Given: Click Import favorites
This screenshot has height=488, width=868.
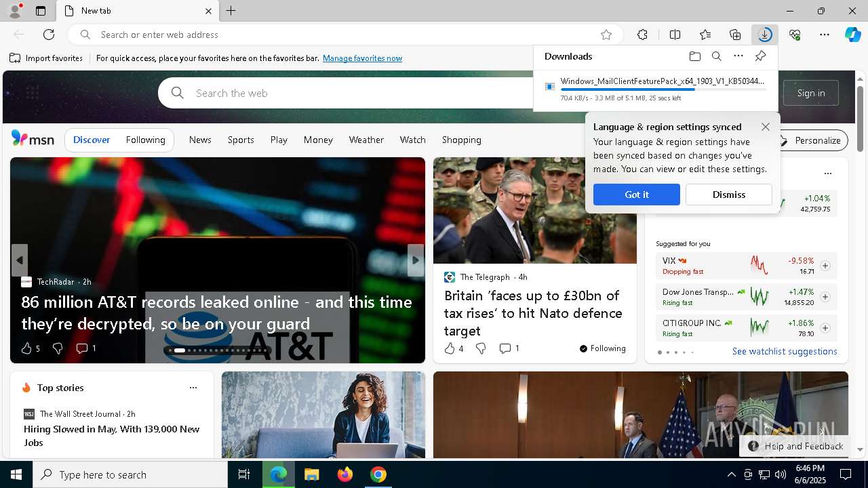Looking at the screenshot, I should click(x=46, y=58).
